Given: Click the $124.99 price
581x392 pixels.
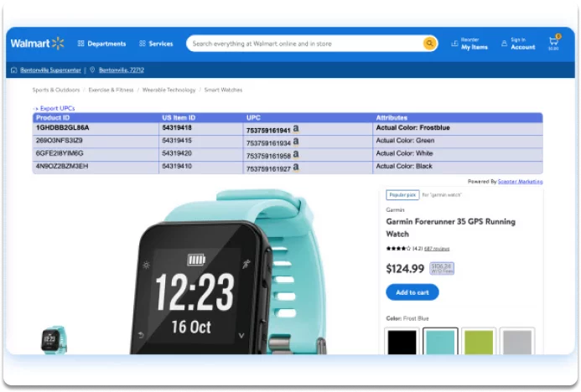Looking at the screenshot, I should click(405, 269).
